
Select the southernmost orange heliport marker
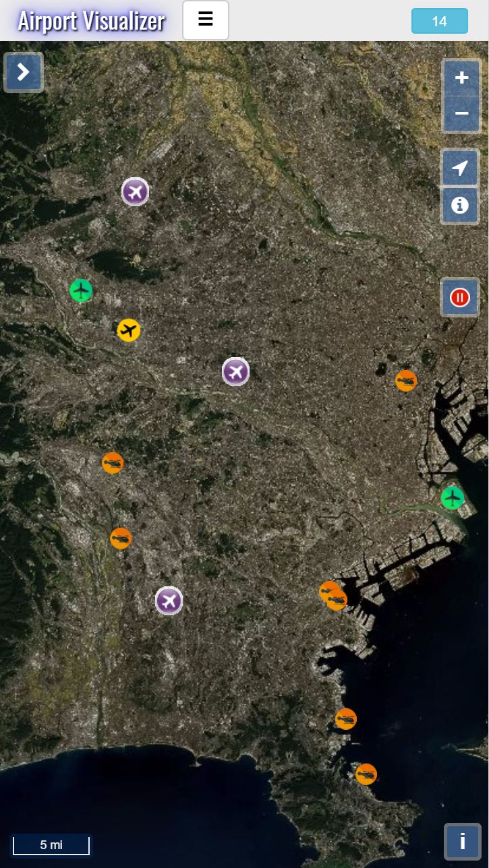point(366,774)
